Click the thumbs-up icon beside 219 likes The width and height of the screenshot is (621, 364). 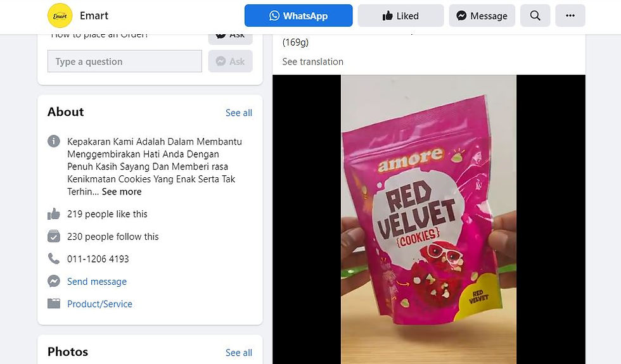(x=54, y=214)
